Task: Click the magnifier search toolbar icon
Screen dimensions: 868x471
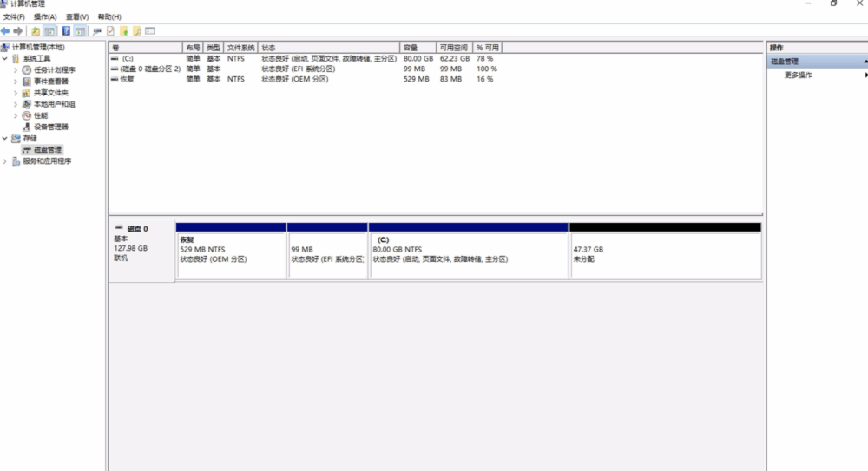Action: (137, 31)
